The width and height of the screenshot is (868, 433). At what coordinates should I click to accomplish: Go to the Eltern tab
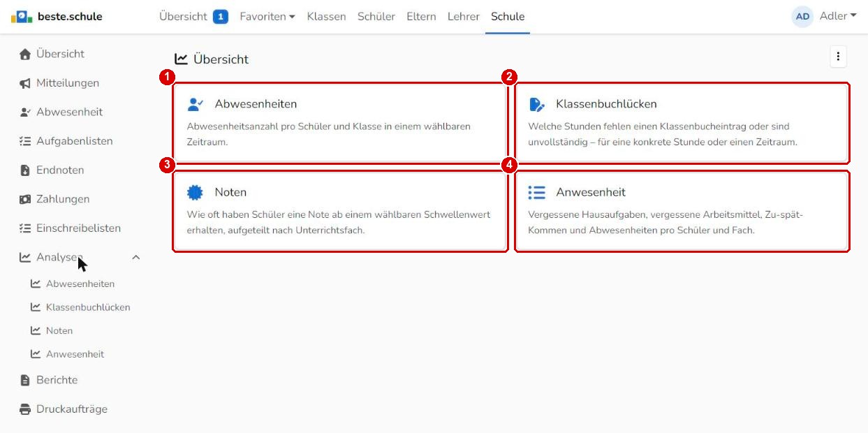[421, 16]
